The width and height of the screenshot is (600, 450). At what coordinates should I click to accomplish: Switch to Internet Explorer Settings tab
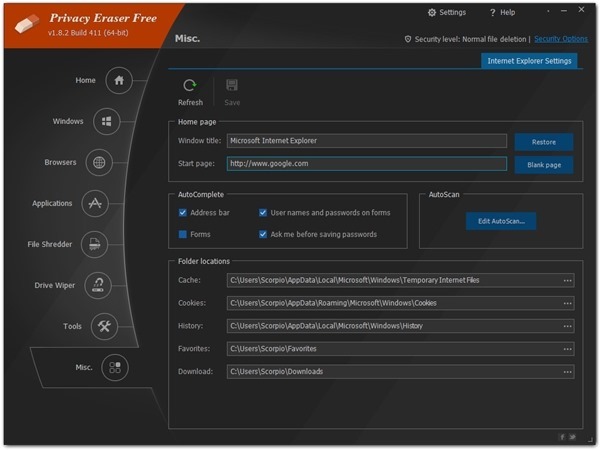click(x=529, y=61)
